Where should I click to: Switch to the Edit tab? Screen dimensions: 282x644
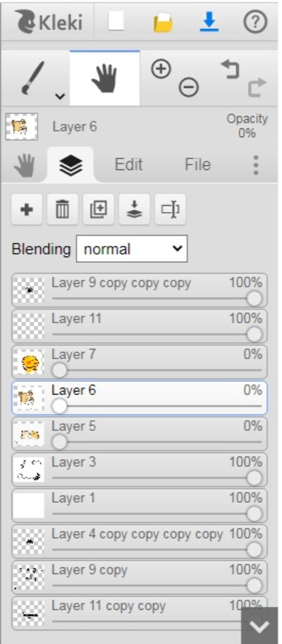point(128,164)
